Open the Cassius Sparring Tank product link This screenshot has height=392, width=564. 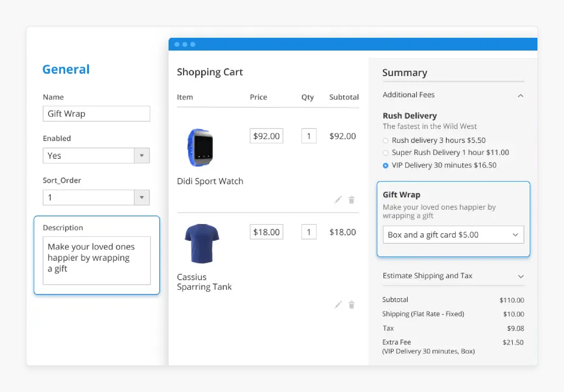point(204,282)
